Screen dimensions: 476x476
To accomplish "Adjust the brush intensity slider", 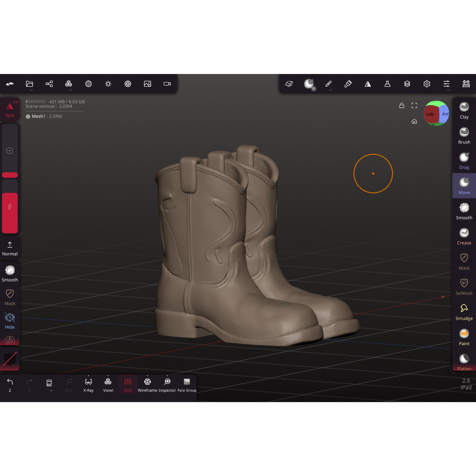I will coord(10,206).
